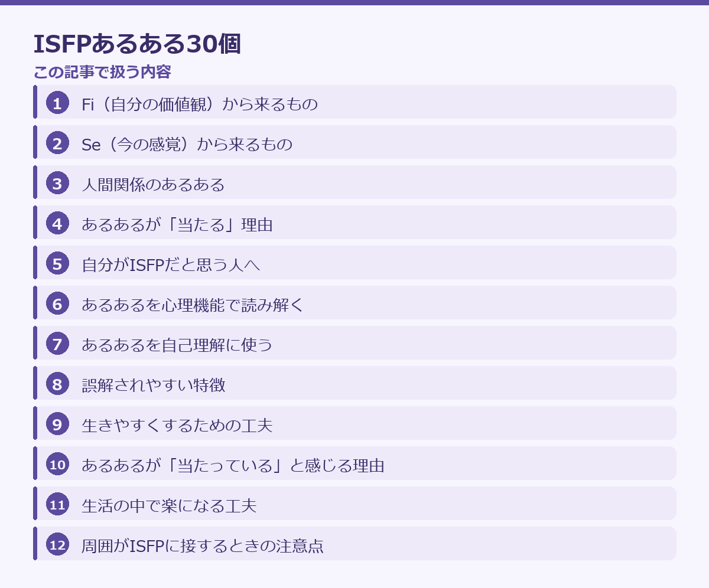Go to 人間関係のあるある section

click(354, 182)
